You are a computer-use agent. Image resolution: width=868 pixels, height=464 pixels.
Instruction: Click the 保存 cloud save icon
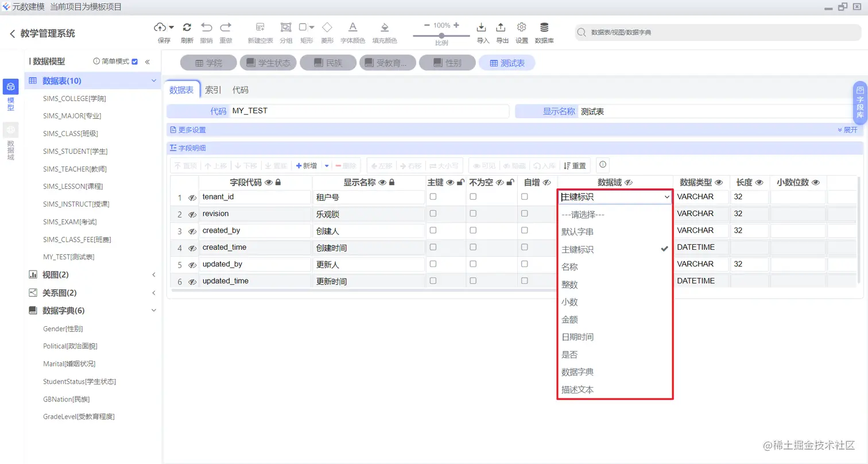[160, 27]
